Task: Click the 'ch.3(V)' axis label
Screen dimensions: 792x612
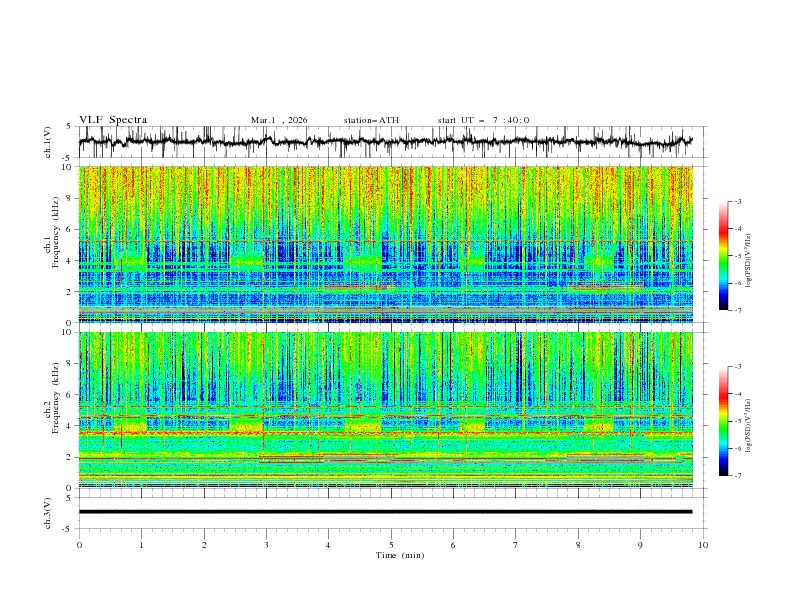Action: coord(48,513)
